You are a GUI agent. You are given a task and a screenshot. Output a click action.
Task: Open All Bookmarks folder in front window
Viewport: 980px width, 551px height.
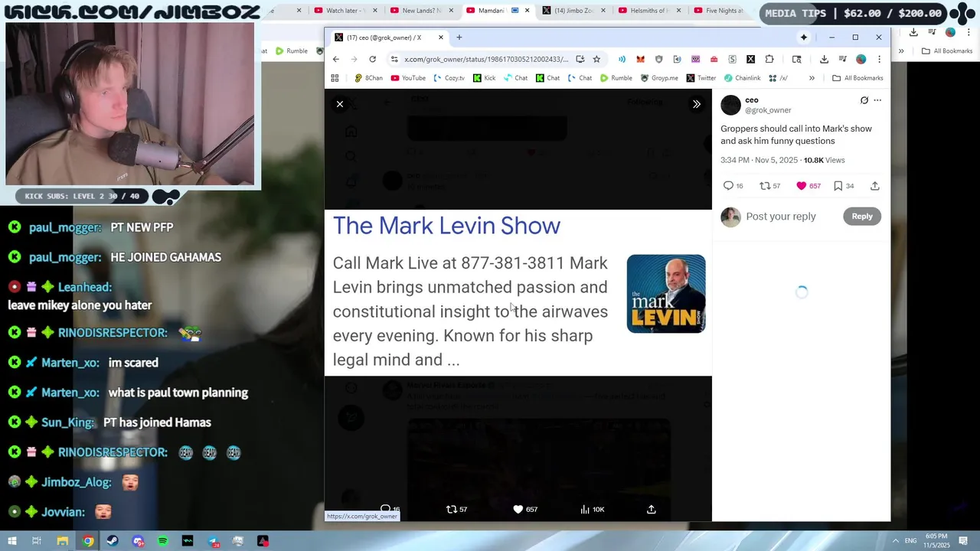[857, 78]
